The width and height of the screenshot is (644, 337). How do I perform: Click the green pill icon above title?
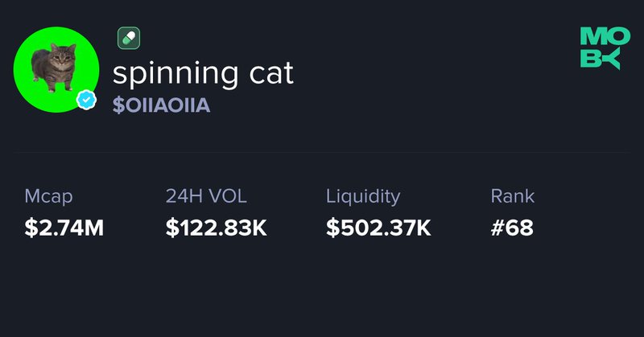pyautogui.click(x=129, y=38)
